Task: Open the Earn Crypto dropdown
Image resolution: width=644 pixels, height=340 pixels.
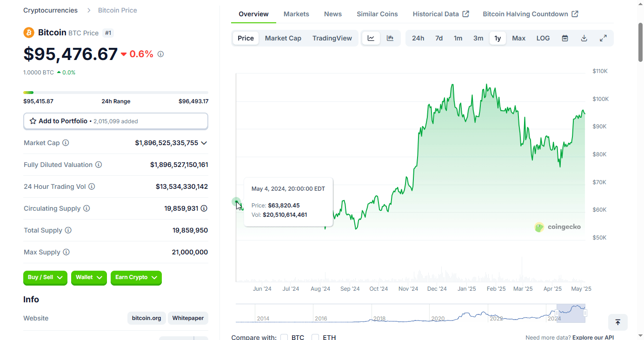Action: point(136,278)
